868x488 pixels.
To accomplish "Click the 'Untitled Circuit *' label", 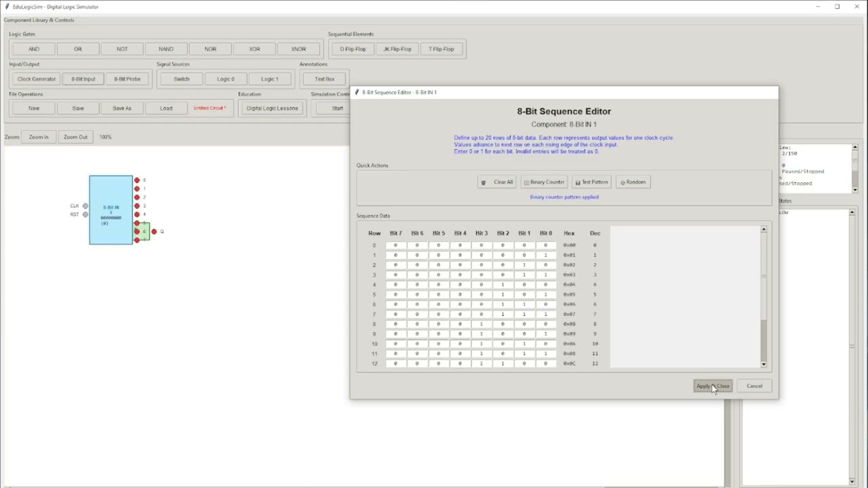I will click(210, 108).
